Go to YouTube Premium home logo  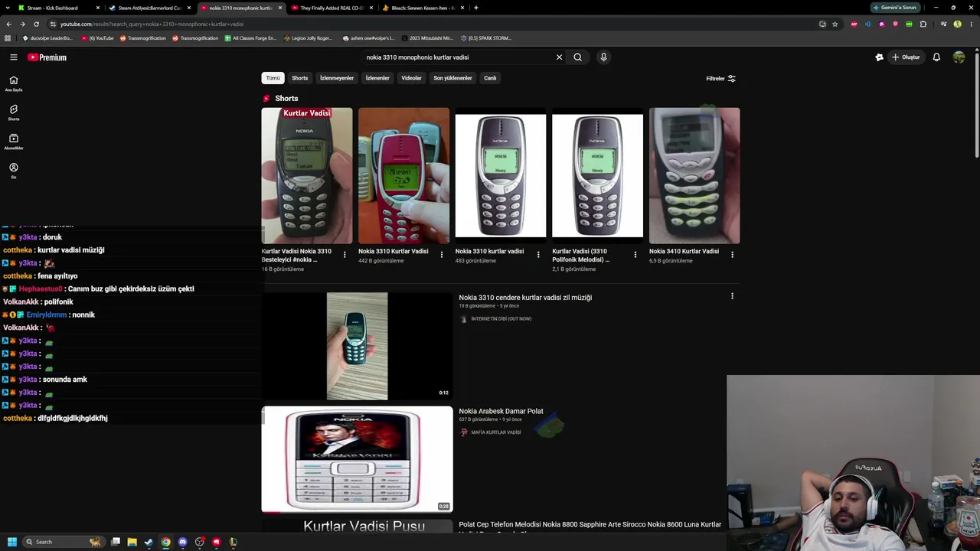(47, 57)
